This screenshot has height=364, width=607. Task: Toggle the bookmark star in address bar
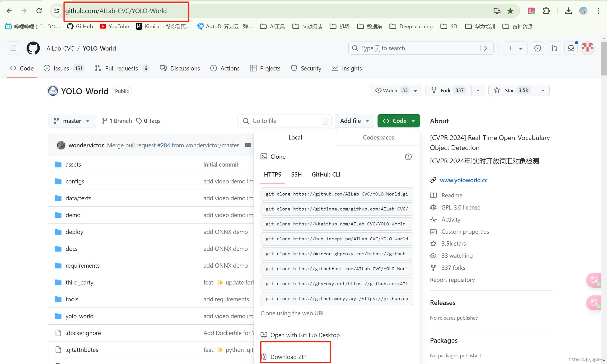tap(510, 11)
